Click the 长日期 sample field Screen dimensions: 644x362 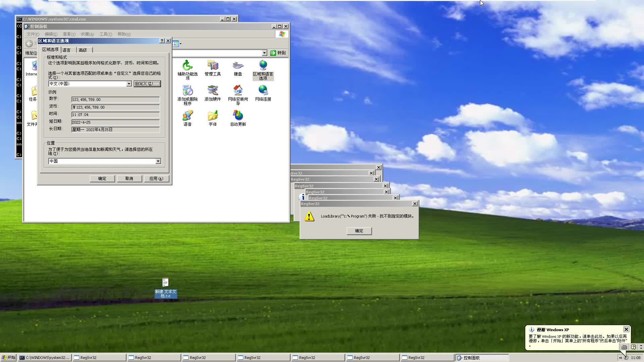(115, 130)
